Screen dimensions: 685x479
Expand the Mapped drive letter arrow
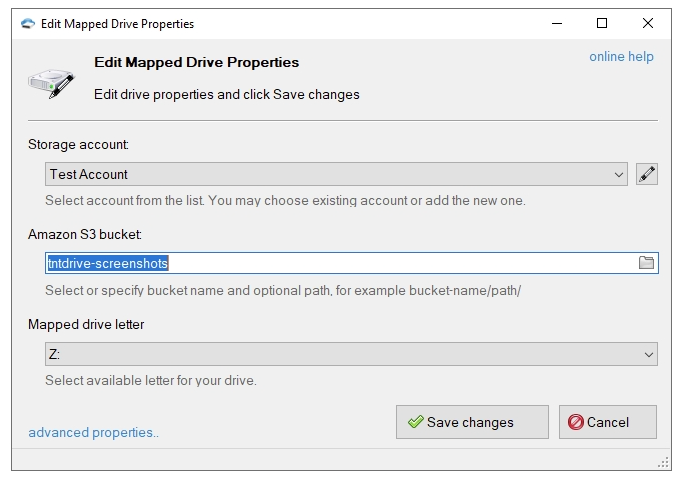648,354
